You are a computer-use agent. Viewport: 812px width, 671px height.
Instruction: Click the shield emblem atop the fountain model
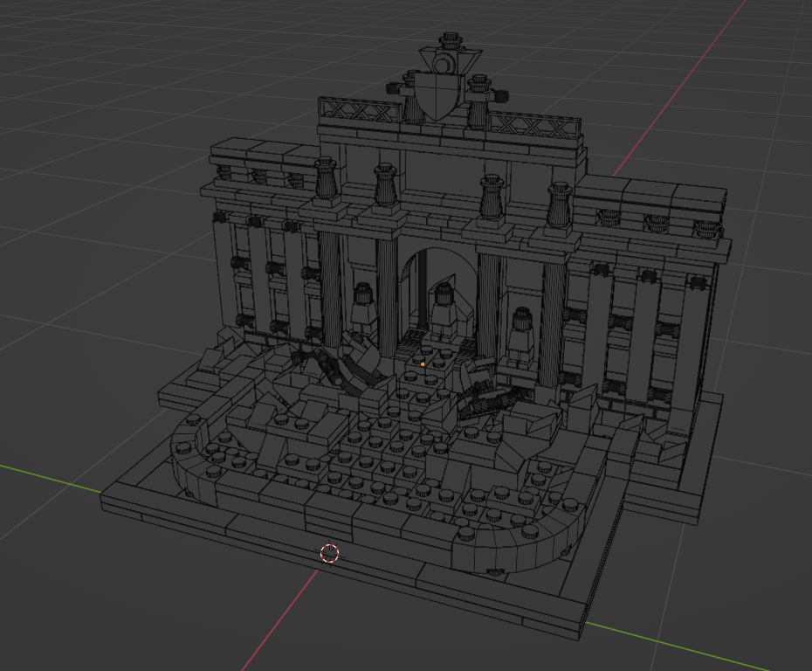(437, 96)
